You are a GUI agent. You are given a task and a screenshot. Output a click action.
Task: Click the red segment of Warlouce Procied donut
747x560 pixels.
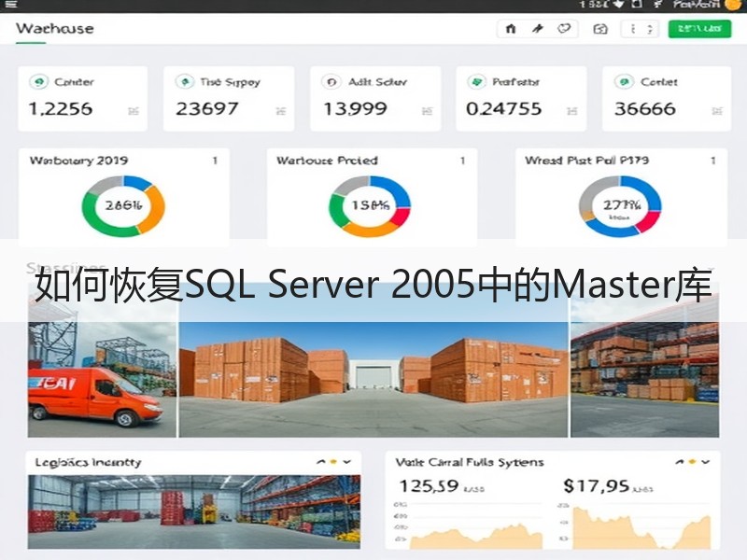coord(402,217)
